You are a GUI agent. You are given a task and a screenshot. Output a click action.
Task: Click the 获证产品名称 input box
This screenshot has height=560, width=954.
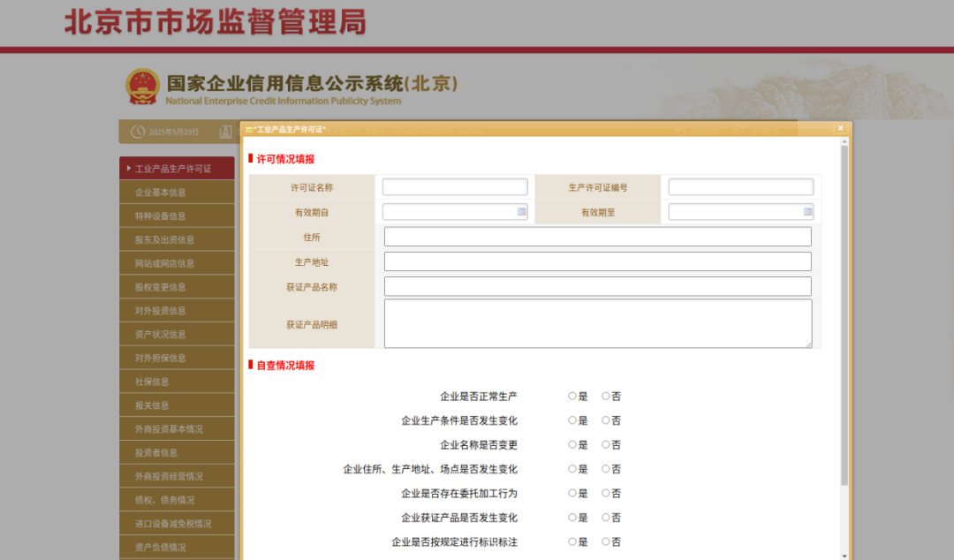tap(597, 287)
